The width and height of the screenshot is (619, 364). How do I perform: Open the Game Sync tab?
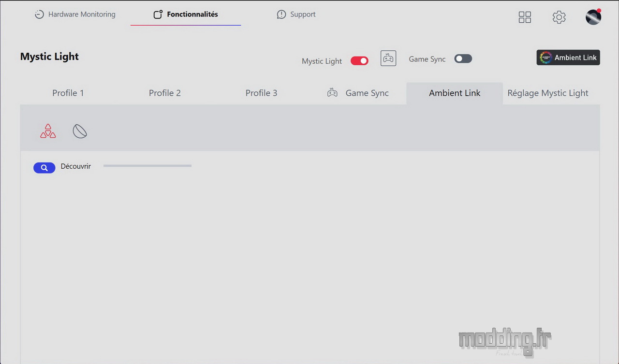358,93
